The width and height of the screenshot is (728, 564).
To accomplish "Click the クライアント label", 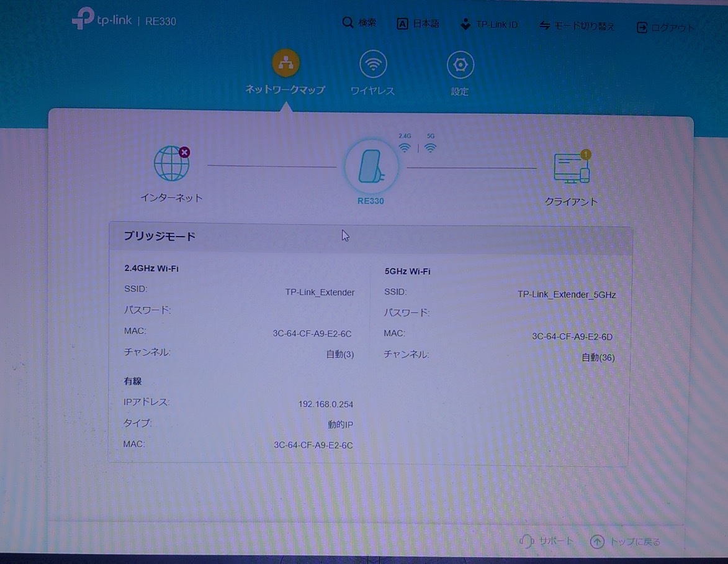I will (x=571, y=202).
